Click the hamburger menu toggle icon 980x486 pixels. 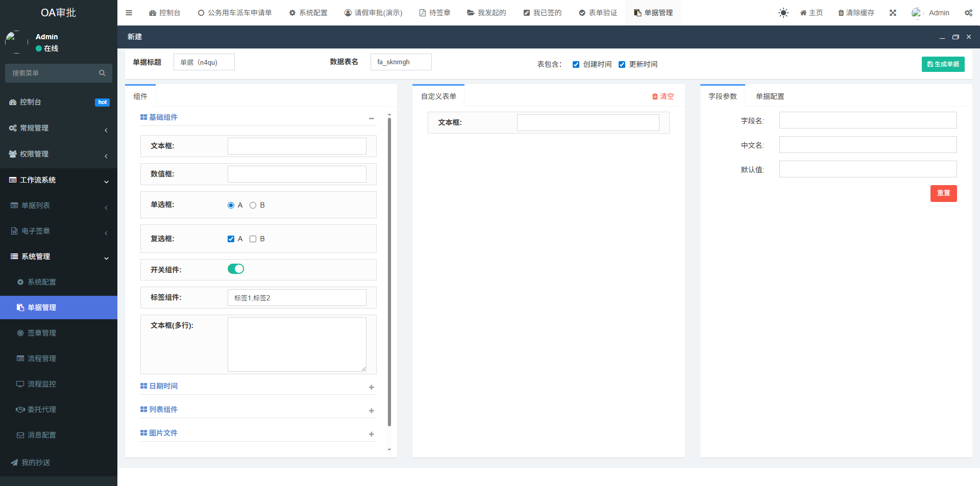(x=129, y=13)
